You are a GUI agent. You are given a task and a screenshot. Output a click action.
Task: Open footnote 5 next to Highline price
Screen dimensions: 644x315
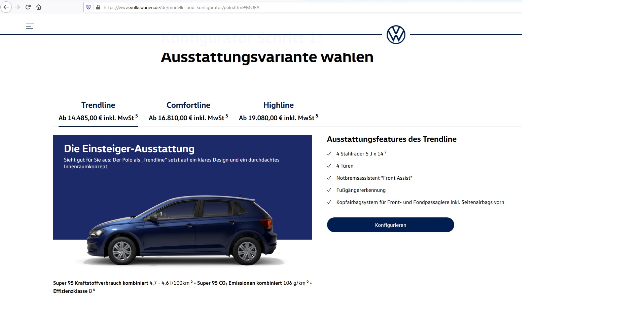pos(317,116)
